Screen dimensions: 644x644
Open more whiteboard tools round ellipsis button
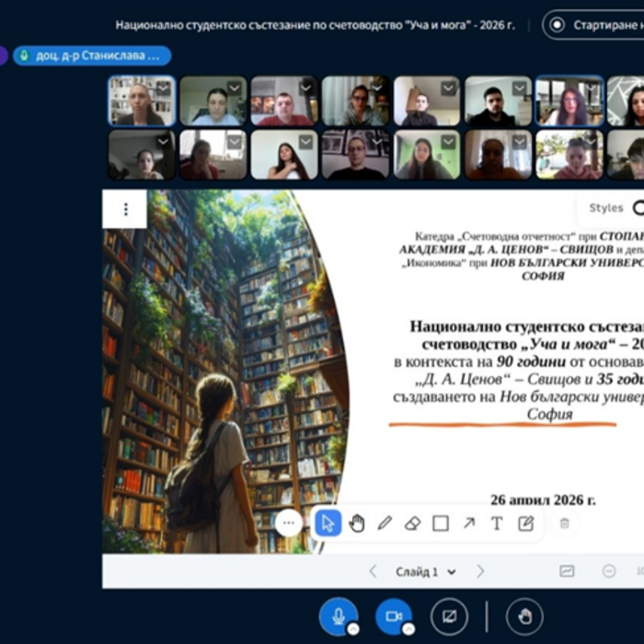pos(289,523)
